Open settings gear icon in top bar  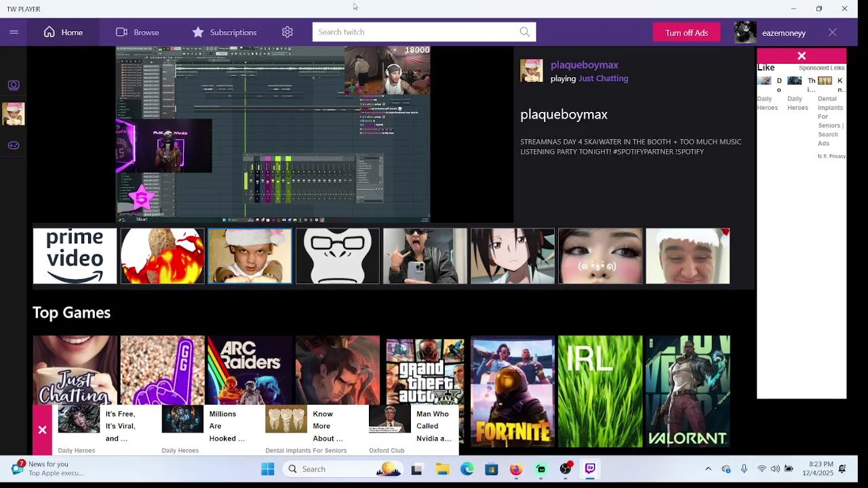[288, 32]
